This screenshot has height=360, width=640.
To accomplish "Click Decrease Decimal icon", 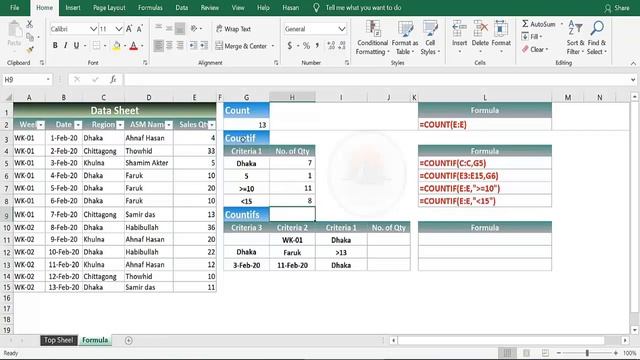I will tap(342, 46).
